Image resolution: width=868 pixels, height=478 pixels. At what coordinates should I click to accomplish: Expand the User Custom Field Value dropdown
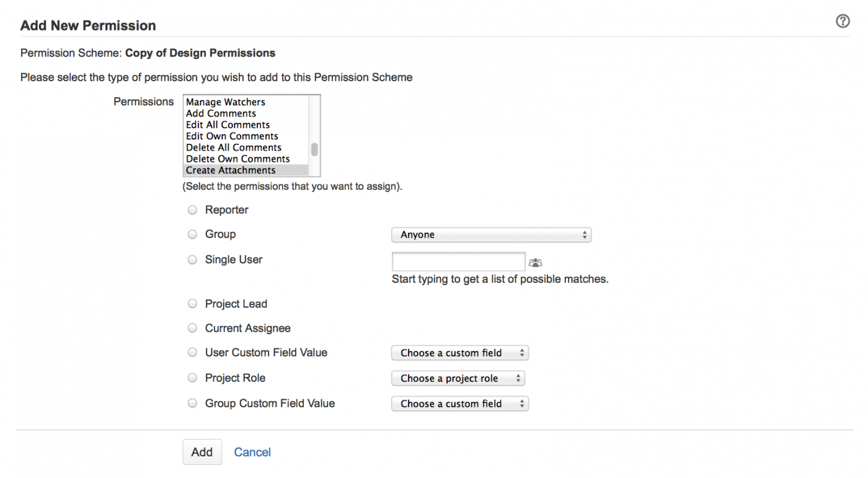(x=459, y=353)
